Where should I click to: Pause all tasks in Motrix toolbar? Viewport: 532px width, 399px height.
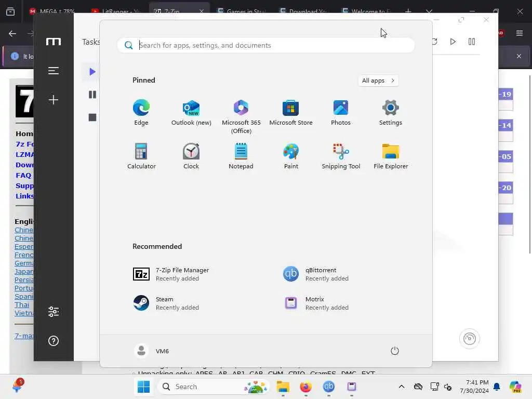[x=472, y=42]
